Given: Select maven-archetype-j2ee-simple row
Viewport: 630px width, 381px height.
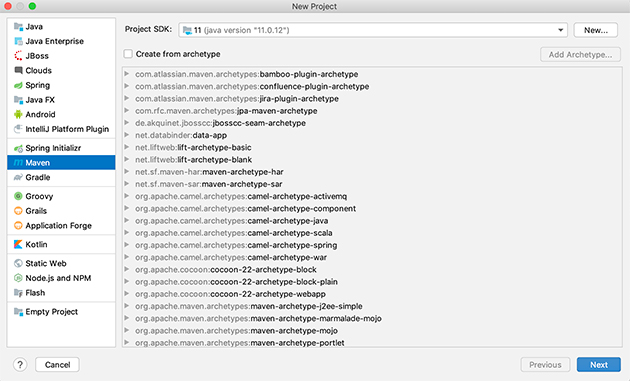Looking at the screenshot, I should [x=372, y=306].
